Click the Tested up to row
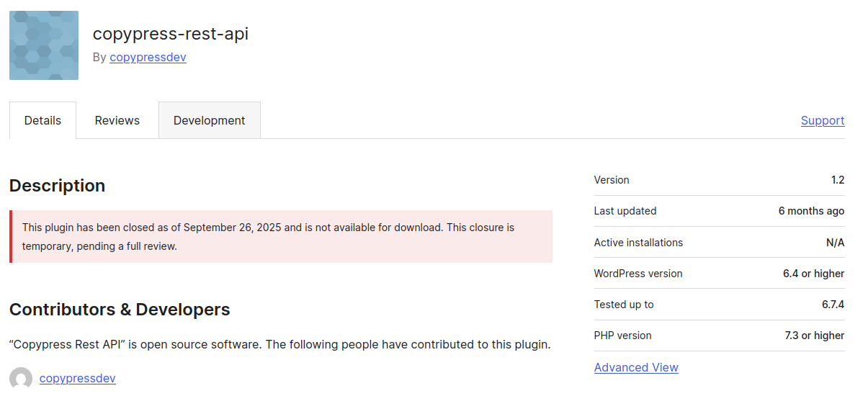 719,305
